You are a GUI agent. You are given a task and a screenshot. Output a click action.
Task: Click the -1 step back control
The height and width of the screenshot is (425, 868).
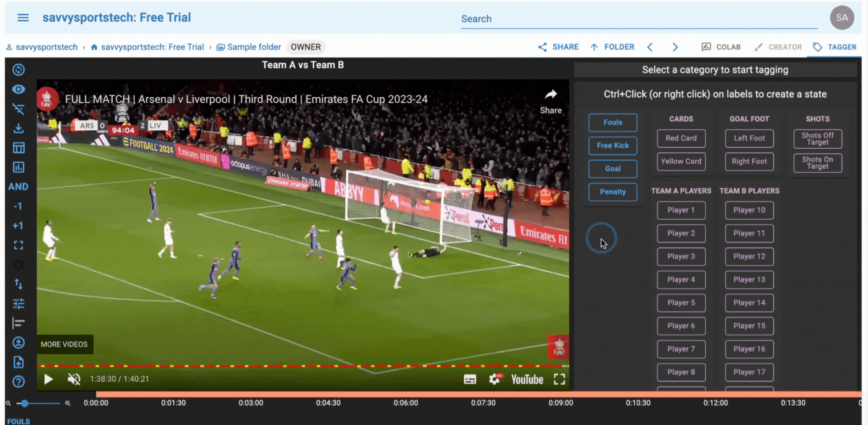(18, 206)
